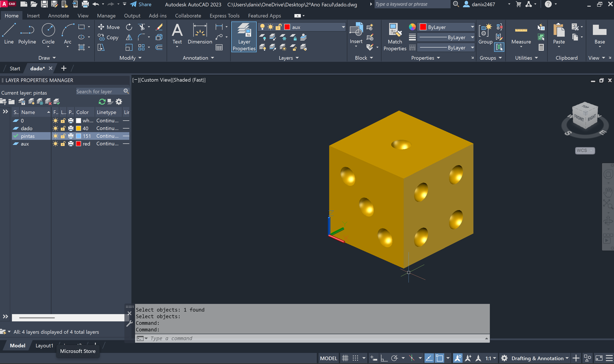This screenshot has width=614, height=364.
Task: Toggle freeze for the dado layer
Action: (x=55, y=128)
